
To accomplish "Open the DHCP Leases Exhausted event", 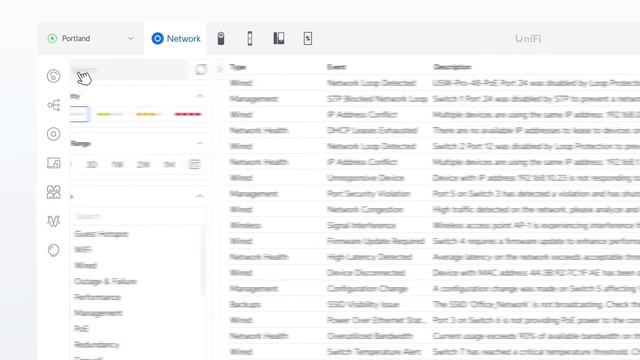I will (x=372, y=131).
